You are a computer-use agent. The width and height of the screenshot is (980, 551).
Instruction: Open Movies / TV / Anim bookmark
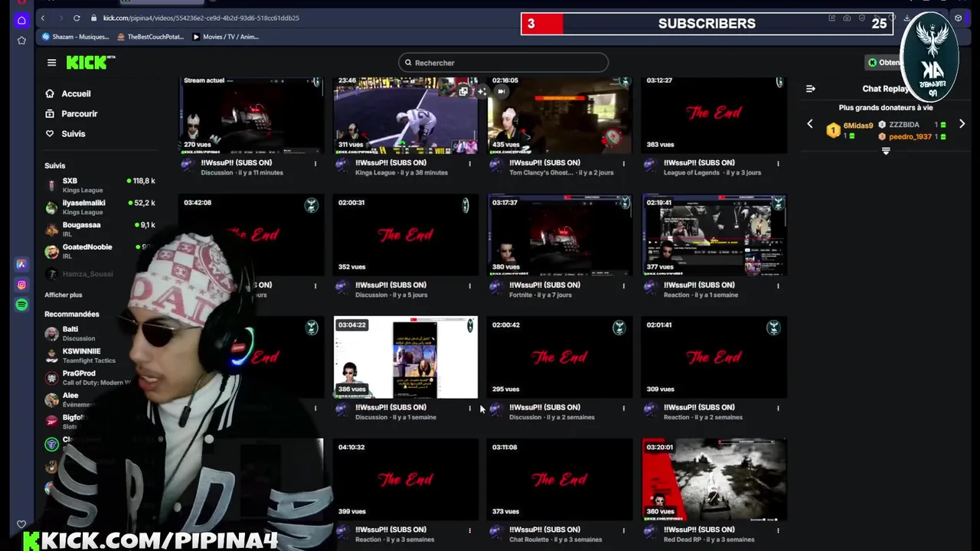click(x=226, y=37)
